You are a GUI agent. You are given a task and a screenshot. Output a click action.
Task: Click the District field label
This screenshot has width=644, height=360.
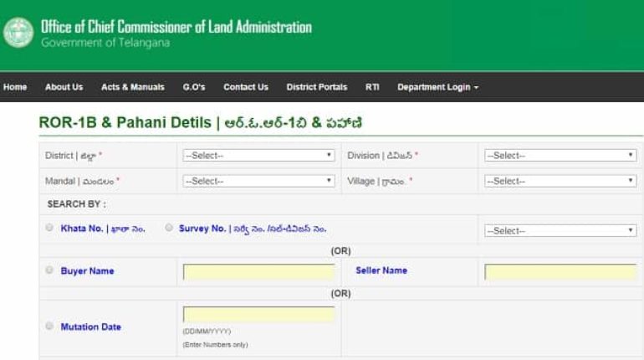click(x=73, y=156)
